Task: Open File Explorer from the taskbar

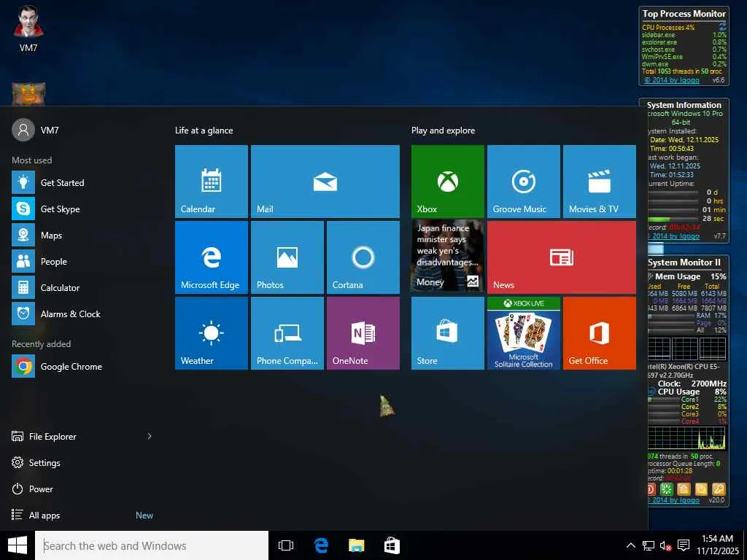Action: (x=356, y=545)
